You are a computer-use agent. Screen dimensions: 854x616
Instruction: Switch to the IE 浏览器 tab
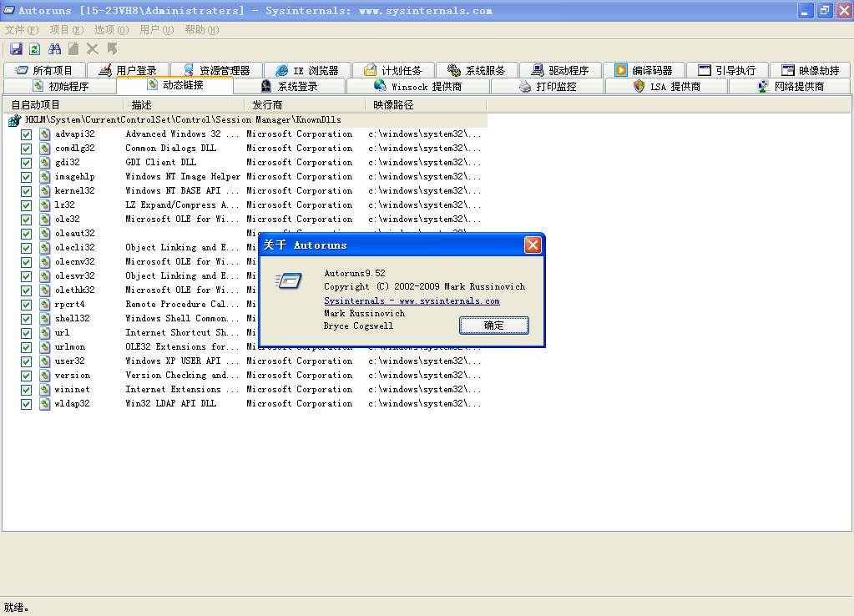pos(307,70)
